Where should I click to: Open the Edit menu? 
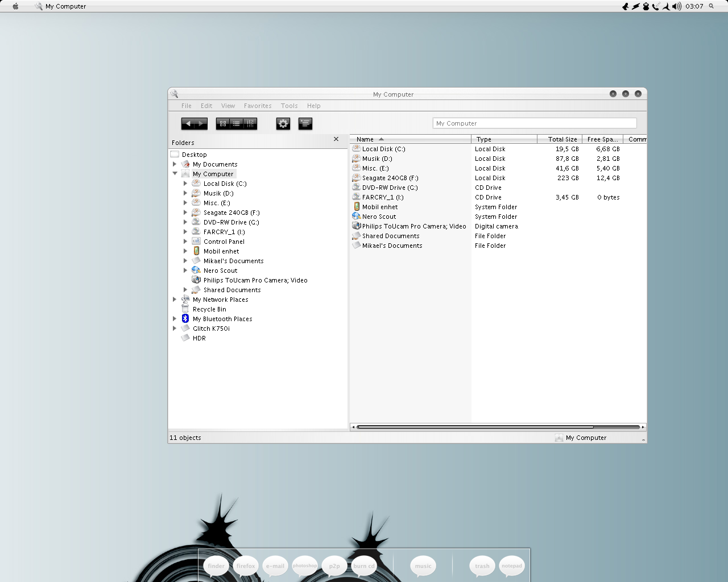coord(206,106)
